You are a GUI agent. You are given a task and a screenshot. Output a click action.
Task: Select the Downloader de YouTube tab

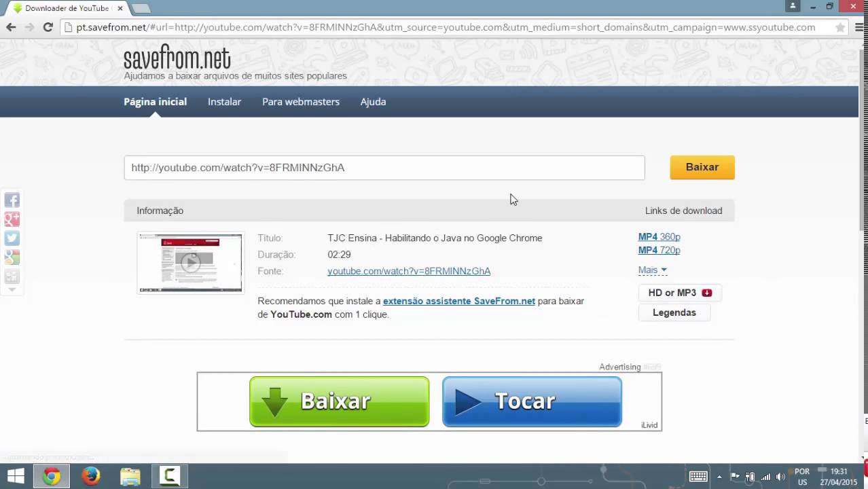coord(67,8)
